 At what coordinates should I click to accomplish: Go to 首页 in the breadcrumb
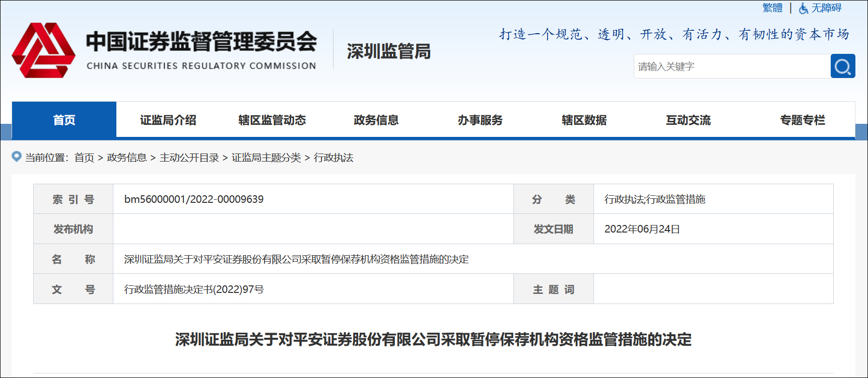pos(84,158)
